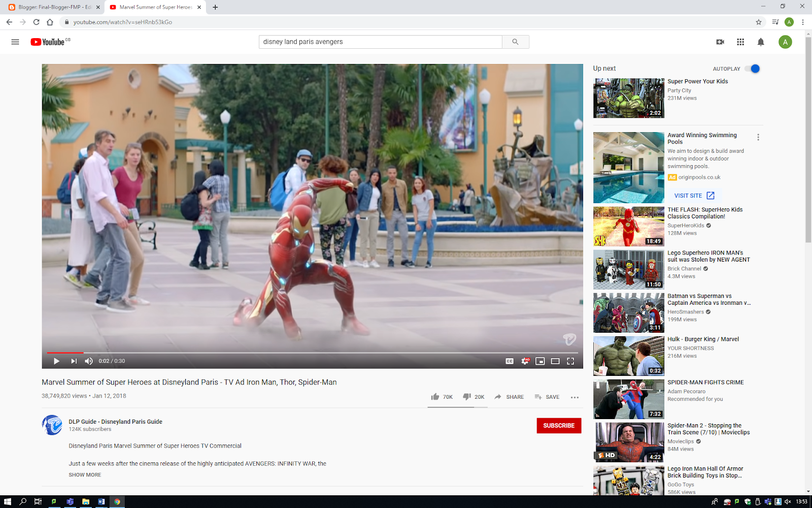This screenshot has height=508, width=812.
Task: Go back in browser history
Action: (x=9, y=22)
